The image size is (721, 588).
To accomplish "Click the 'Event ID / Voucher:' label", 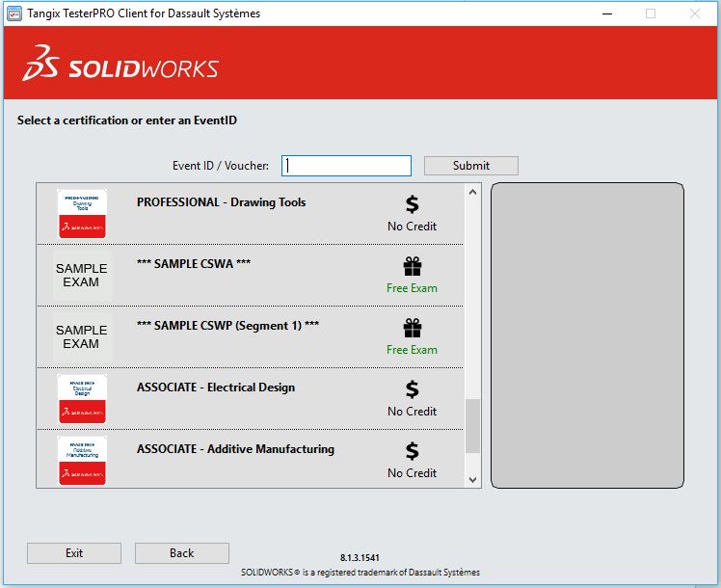I will (x=221, y=166).
